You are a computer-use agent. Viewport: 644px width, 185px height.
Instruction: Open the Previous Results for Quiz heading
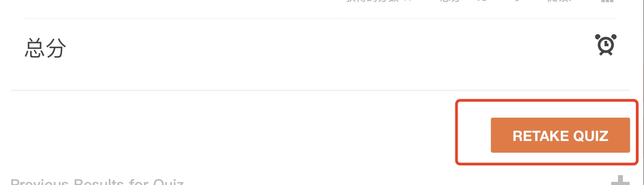(x=97, y=182)
